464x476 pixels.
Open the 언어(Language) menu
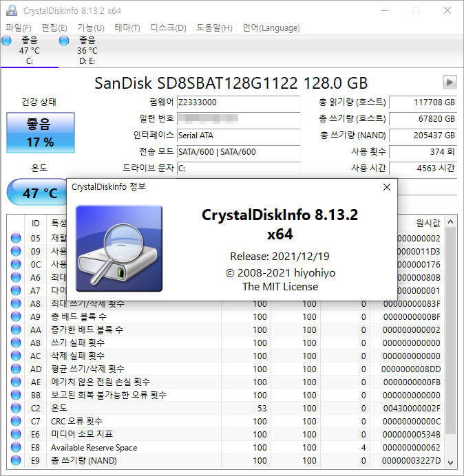(x=271, y=28)
